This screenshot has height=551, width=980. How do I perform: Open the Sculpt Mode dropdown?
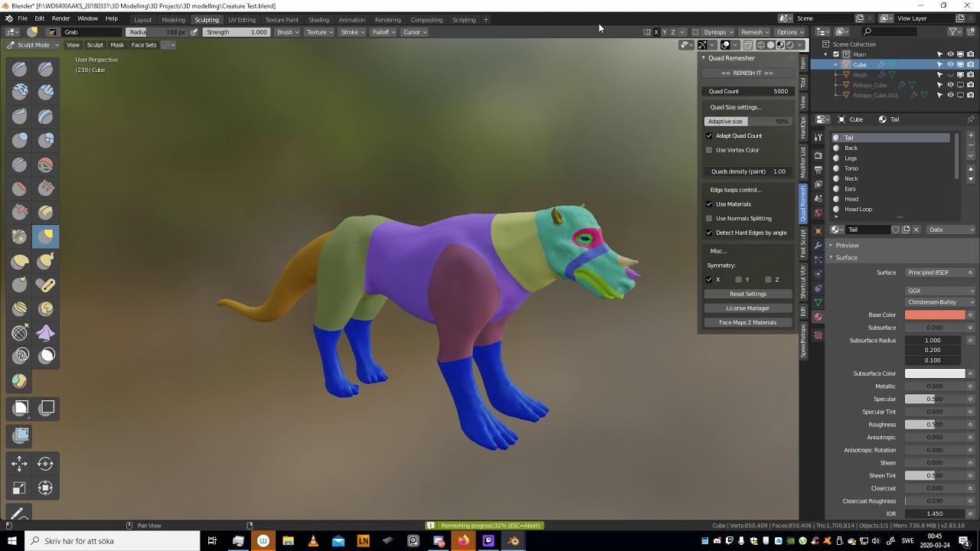[x=33, y=45]
